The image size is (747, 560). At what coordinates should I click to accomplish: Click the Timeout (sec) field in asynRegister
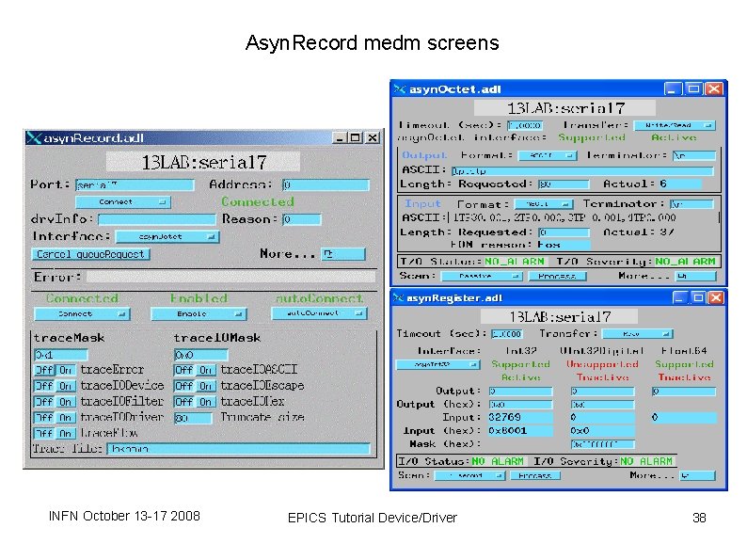(x=507, y=334)
